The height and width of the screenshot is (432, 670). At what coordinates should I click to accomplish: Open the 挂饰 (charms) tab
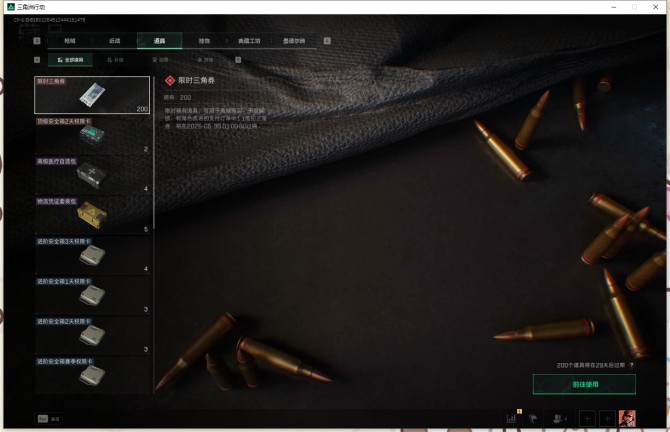204,41
